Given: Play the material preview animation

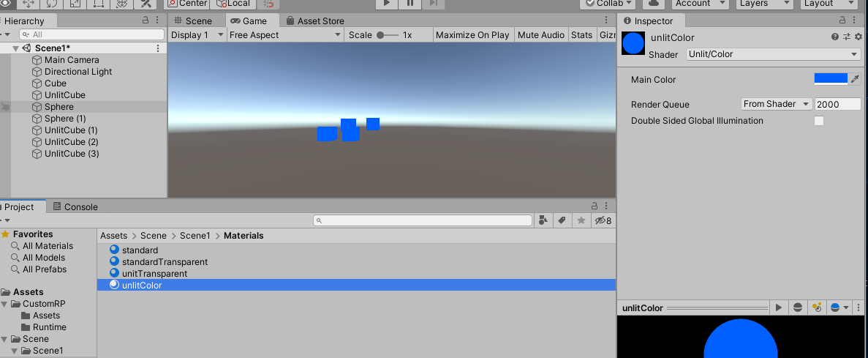Looking at the screenshot, I should 779,308.
